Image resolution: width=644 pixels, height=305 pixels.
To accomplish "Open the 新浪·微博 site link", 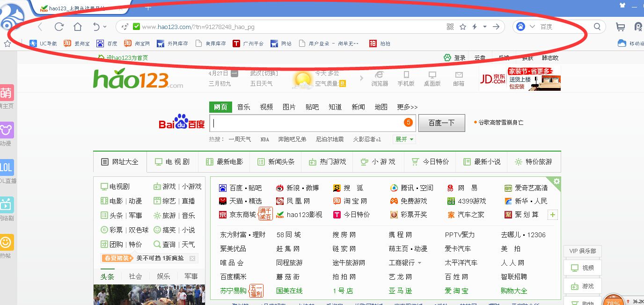I will [x=297, y=188].
